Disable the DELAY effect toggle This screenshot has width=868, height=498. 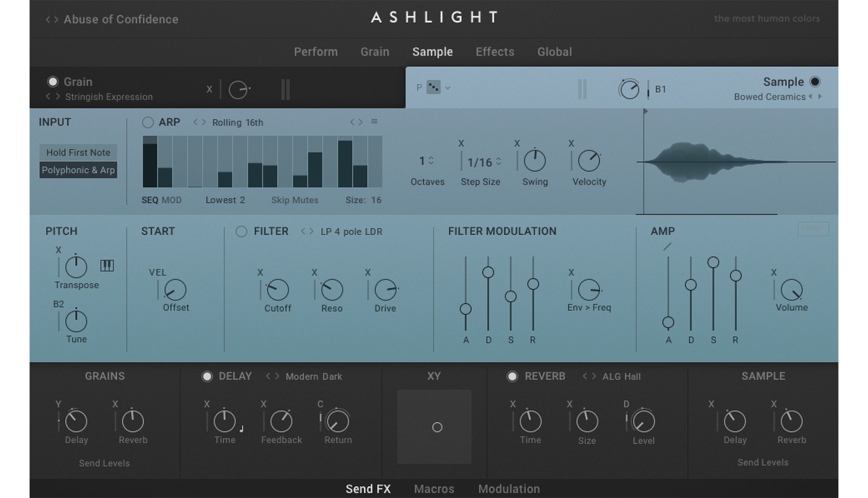point(207,377)
